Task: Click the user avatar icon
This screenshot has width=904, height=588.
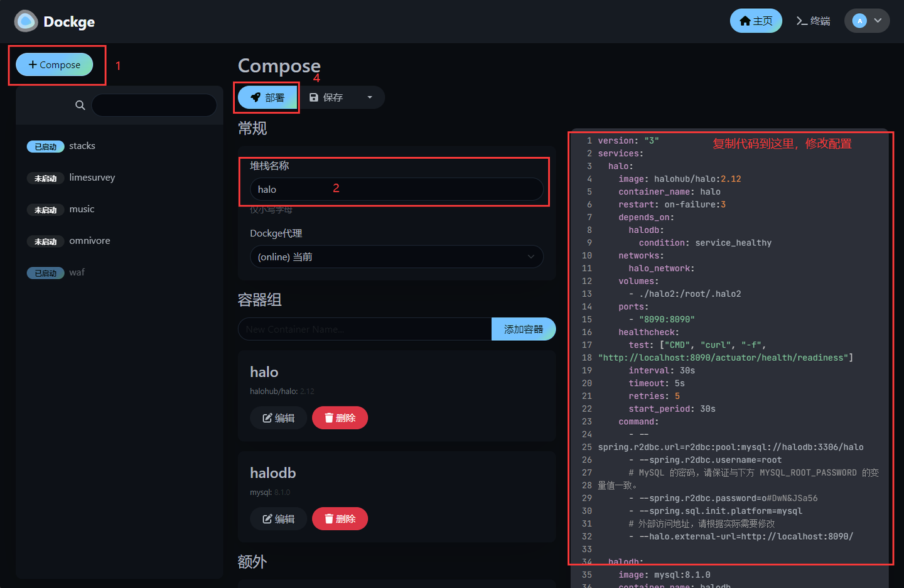Action: click(859, 21)
